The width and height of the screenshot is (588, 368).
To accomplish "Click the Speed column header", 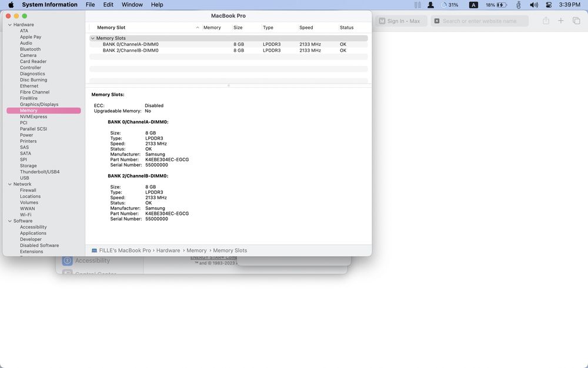I will (306, 28).
